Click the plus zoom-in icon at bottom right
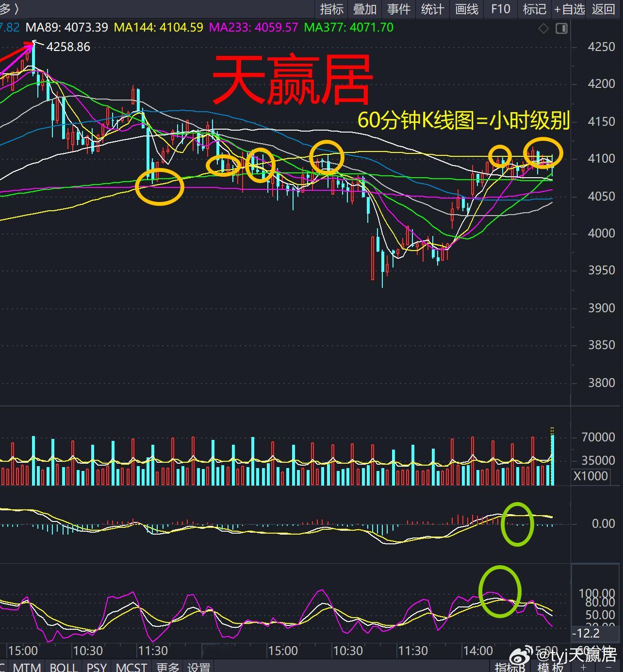The height and width of the screenshot is (672, 623). pos(584,668)
